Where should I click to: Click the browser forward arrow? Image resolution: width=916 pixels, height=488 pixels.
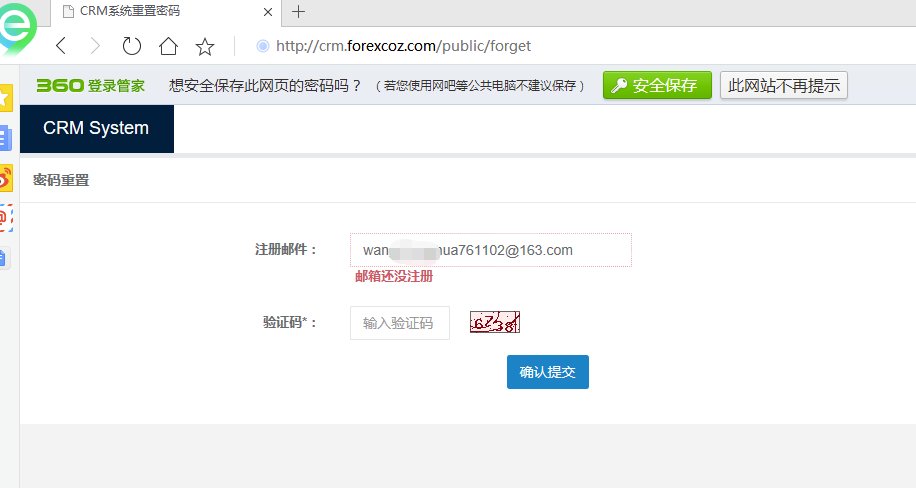coord(95,46)
